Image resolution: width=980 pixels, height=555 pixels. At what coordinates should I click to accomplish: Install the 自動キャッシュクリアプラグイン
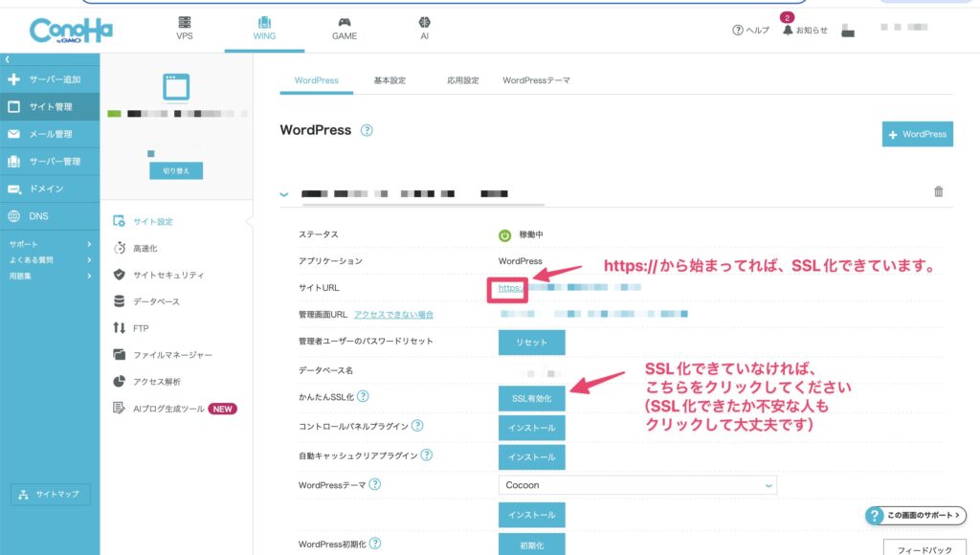(532, 457)
